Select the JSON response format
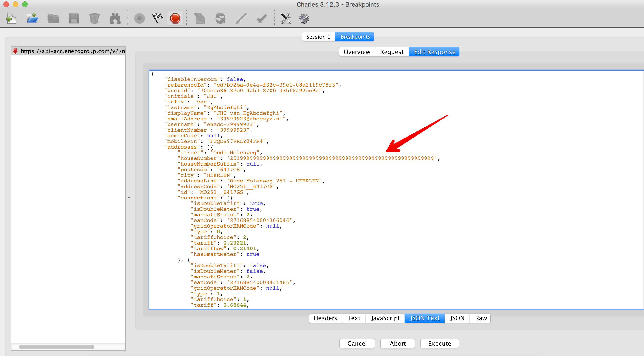This screenshot has width=644, height=356. tap(457, 318)
